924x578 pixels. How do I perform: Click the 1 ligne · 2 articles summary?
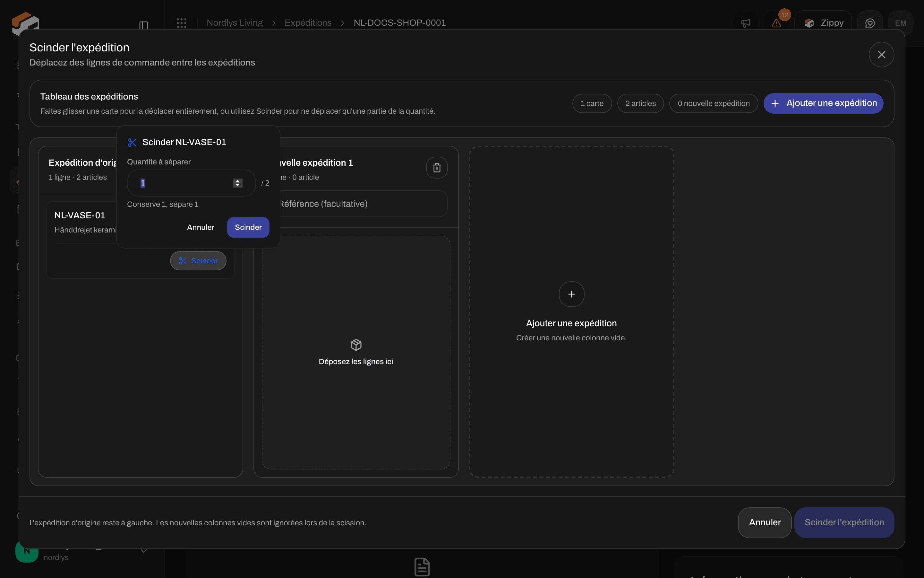[x=78, y=177]
